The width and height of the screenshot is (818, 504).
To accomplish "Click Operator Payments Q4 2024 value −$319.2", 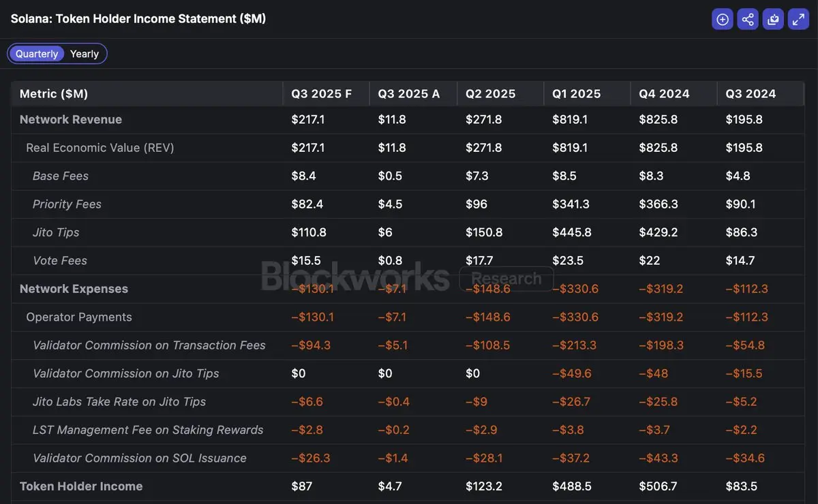I will coord(660,317).
